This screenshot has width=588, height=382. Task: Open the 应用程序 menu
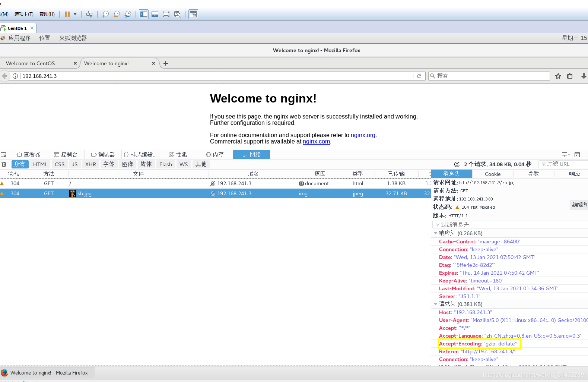point(19,38)
